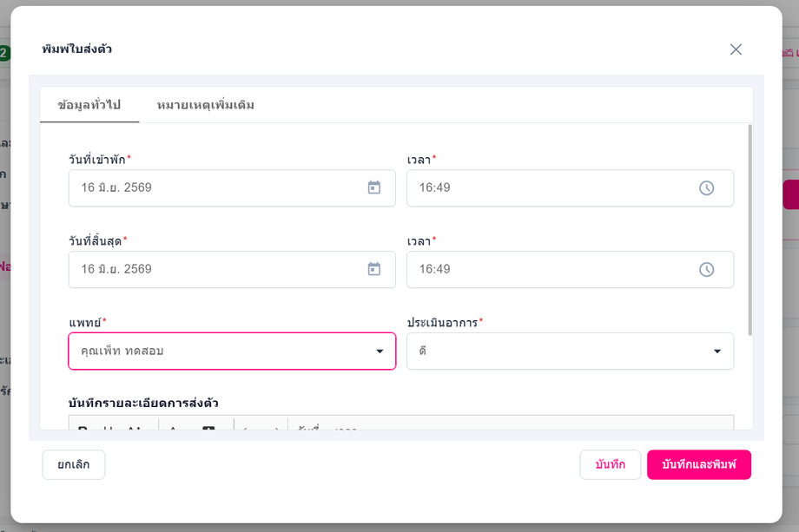Cancel with the ยกเลิก button
Image resolution: width=799 pixels, height=532 pixels.
pyautogui.click(x=73, y=464)
